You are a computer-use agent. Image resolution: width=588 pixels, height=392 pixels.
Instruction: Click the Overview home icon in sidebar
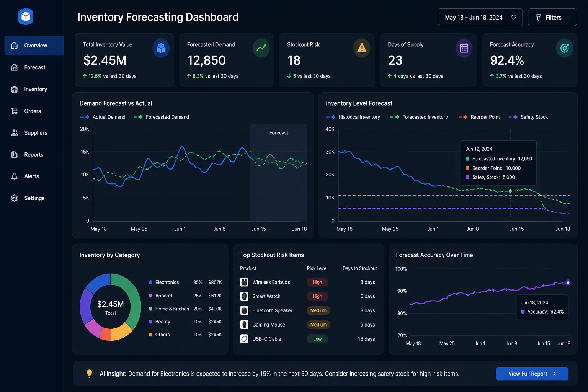[15, 46]
